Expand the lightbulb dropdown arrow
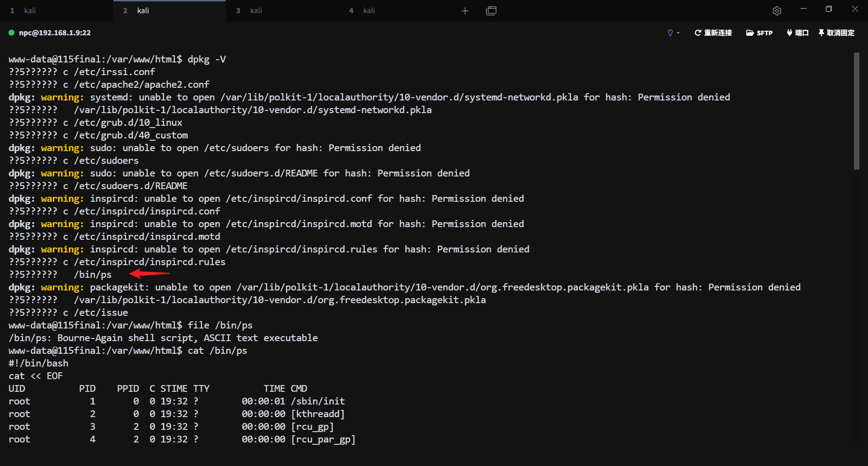 678,33
